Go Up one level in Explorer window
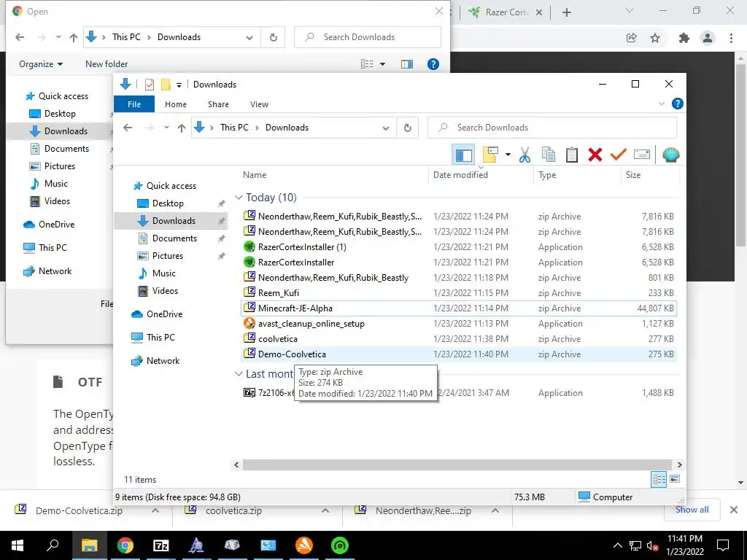The height and width of the screenshot is (560, 747). 182,128
